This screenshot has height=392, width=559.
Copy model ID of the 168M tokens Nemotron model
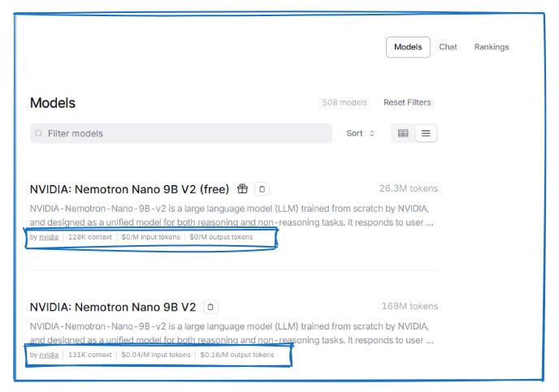click(x=210, y=307)
